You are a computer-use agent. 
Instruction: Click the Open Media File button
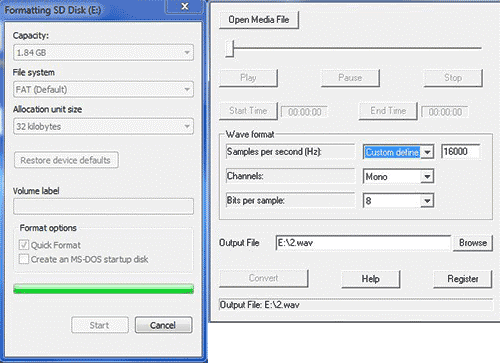(x=259, y=20)
